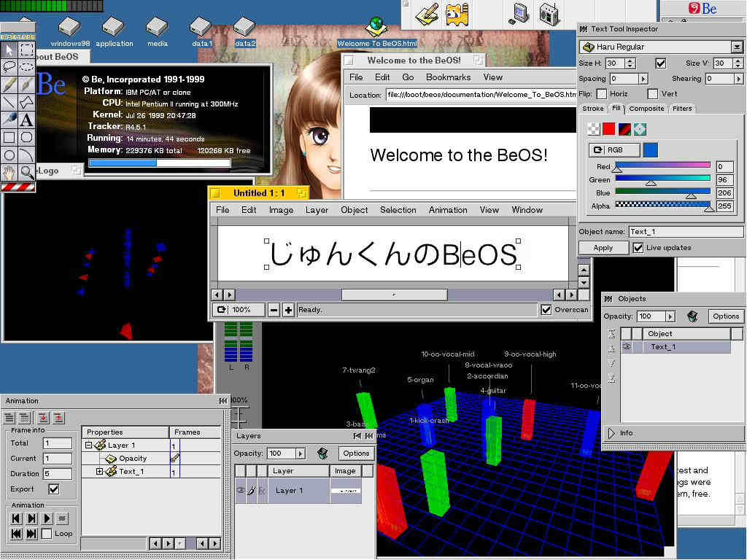Click Stop in Animation playback controls
The image size is (747, 560).
[x=63, y=518]
